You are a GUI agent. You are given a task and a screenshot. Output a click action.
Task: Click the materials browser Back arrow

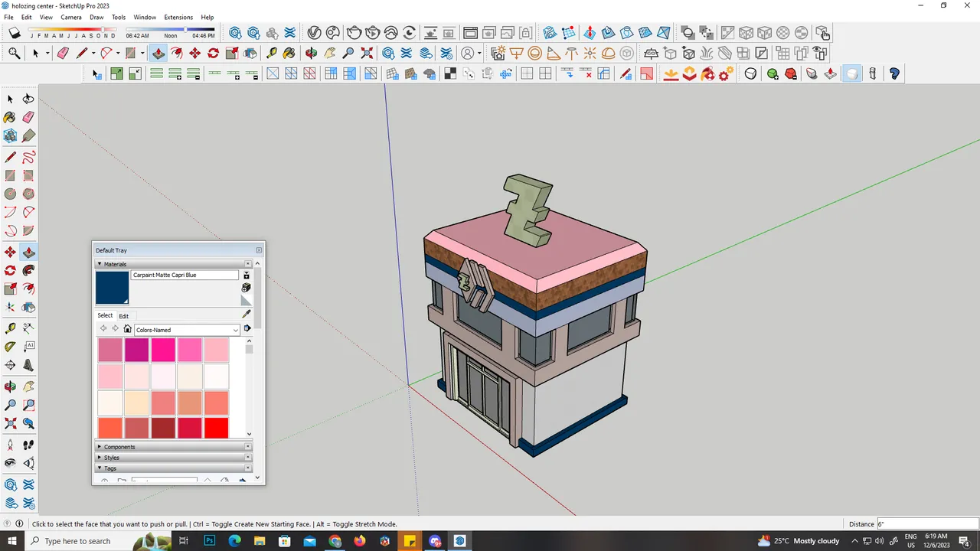click(x=103, y=329)
